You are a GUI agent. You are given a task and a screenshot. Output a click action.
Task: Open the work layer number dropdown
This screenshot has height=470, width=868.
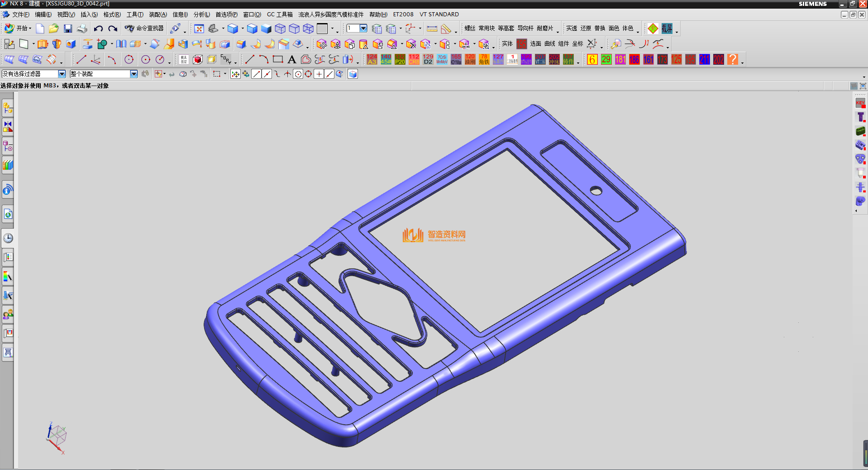tap(363, 29)
